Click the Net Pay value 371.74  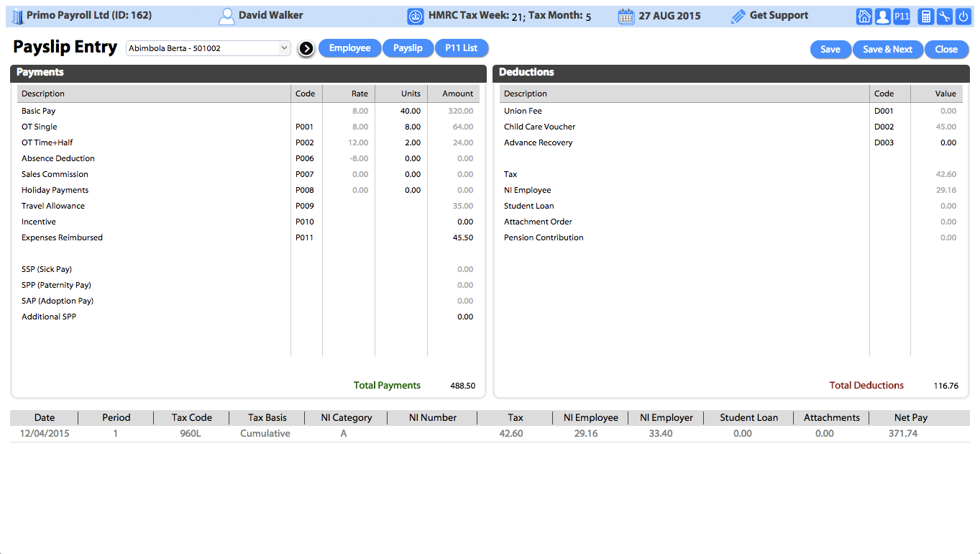[902, 434]
